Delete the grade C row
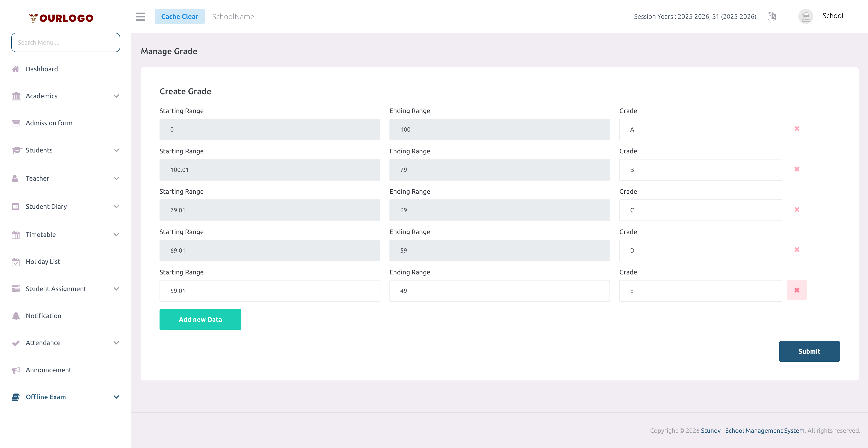The width and height of the screenshot is (868, 448). click(x=796, y=209)
